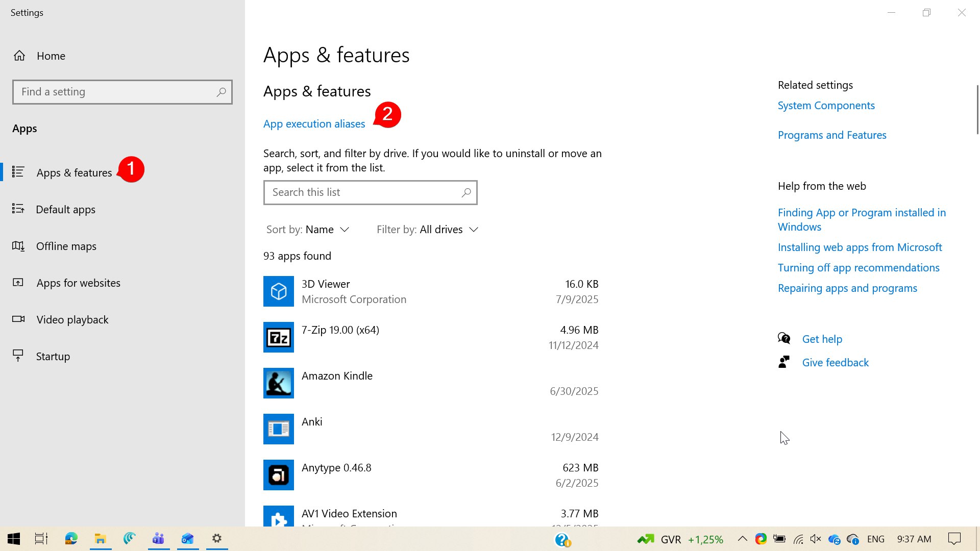Screen dimensions: 980x551
Task: Open Programs and Features link
Action: [832, 135]
